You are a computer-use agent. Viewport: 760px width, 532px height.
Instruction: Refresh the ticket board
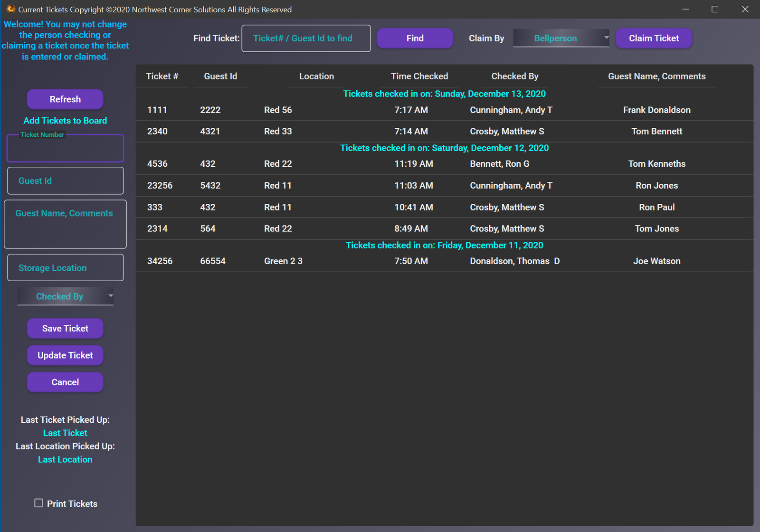point(65,99)
